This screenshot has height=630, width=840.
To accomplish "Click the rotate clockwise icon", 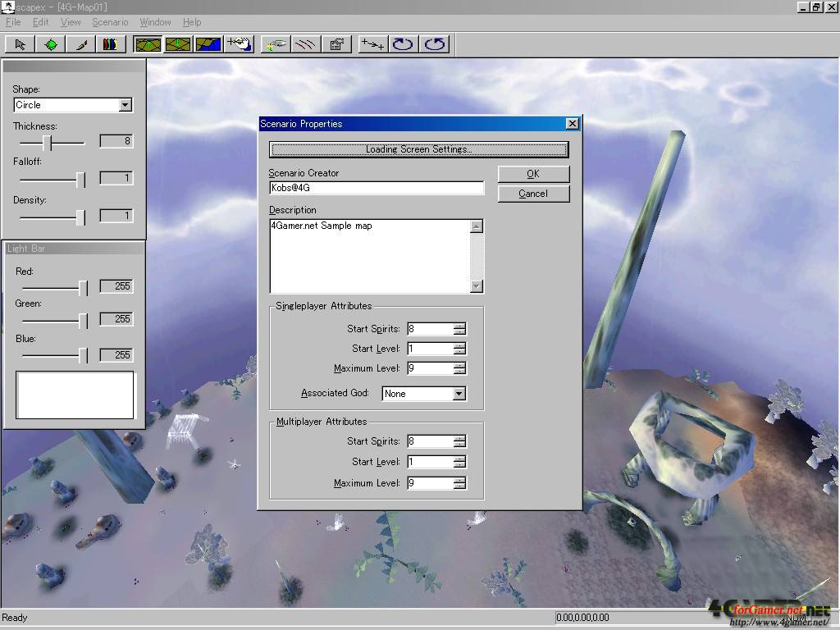I will pos(403,44).
